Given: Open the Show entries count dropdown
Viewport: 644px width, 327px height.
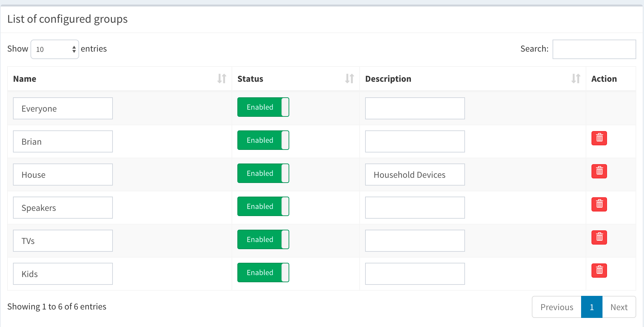Looking at the screenshot, I should 55,49.
